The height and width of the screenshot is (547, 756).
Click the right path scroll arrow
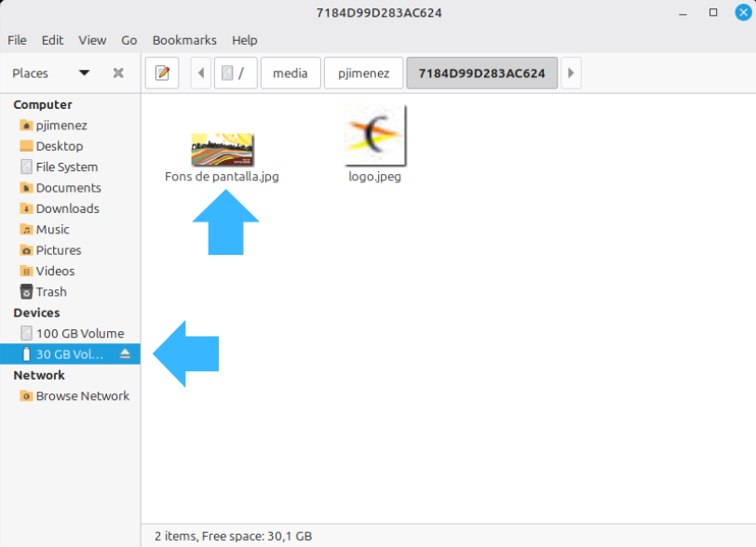click(571, 73)
